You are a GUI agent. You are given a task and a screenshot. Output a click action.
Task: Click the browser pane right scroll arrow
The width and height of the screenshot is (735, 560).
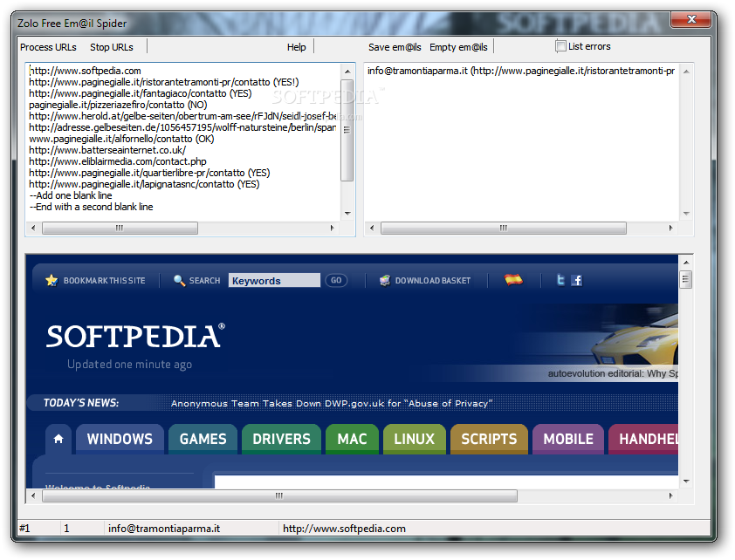tap(670, 495)
